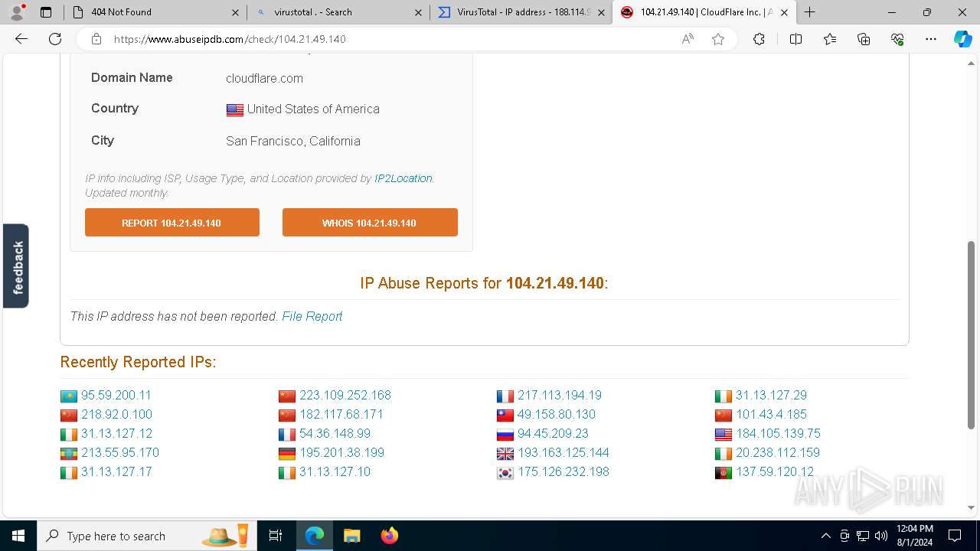
Task: Open reported IP 31.13.127.17
Action: pos(116,472)
